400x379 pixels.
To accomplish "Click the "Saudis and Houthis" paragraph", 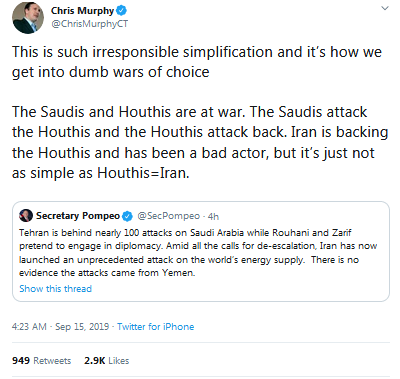I will pos(200,142).
